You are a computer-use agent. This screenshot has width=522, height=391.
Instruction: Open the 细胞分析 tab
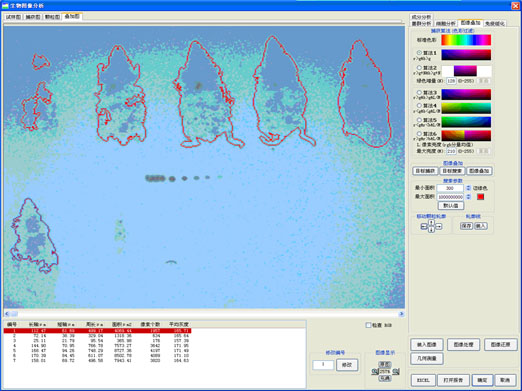tap(446, 24)
